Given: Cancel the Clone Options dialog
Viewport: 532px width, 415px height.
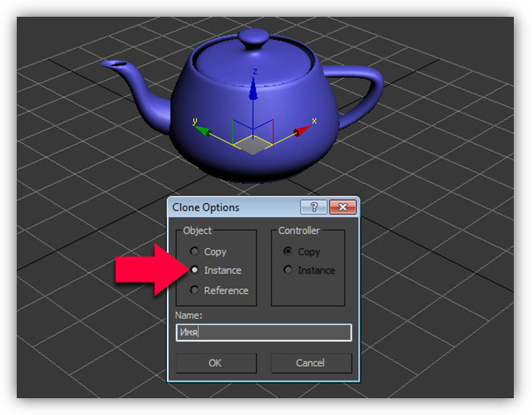Looking at the screenshot, I should pyautogui.click(x=311, y=363).
